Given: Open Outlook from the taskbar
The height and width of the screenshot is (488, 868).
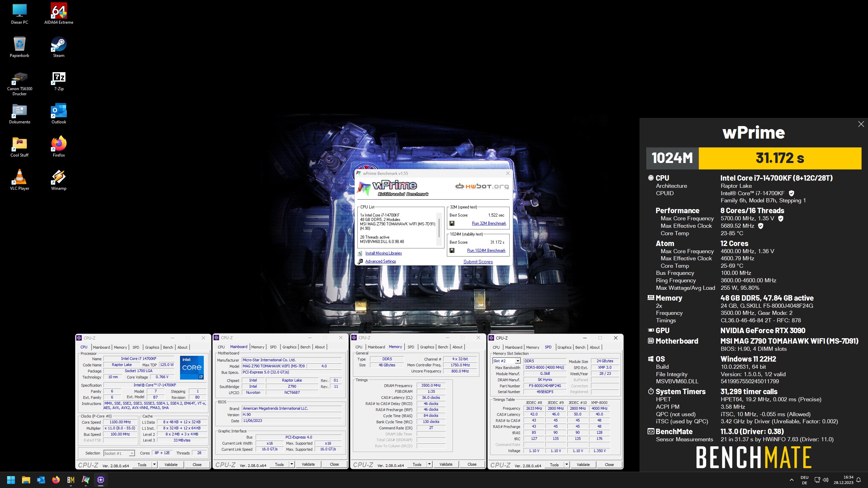Looking at the screenshot, I should click(x=41, y=480).
